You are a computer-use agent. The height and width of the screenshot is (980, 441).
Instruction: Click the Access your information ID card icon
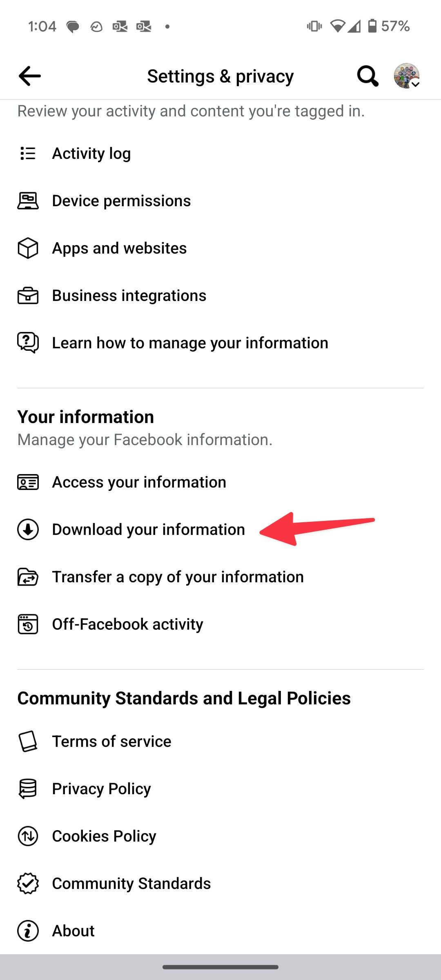click(27, 482)
